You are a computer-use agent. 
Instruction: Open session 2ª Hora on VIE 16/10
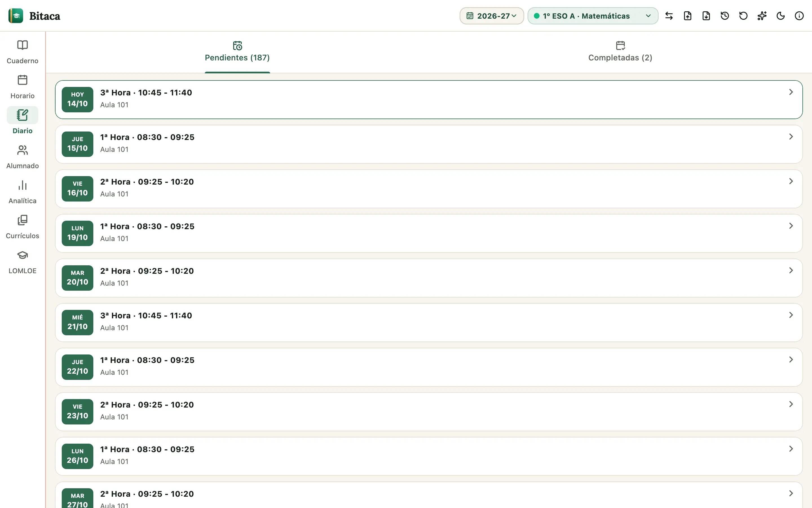pos(429,189)
